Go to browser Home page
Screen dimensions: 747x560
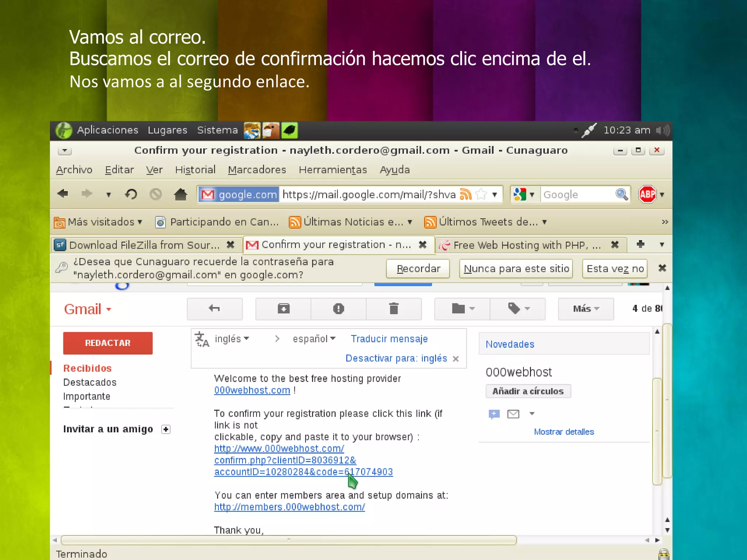(181, 194)
